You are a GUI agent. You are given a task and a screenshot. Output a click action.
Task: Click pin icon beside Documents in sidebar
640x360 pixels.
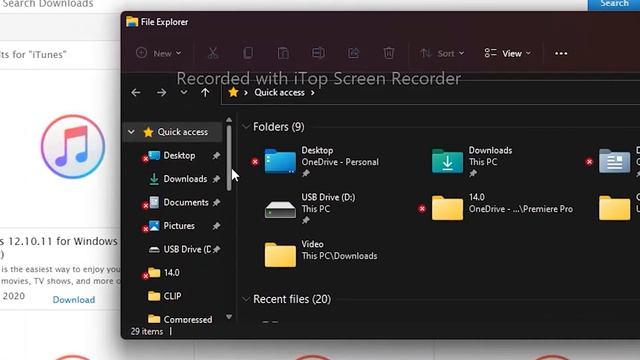(x=216, y=202)
